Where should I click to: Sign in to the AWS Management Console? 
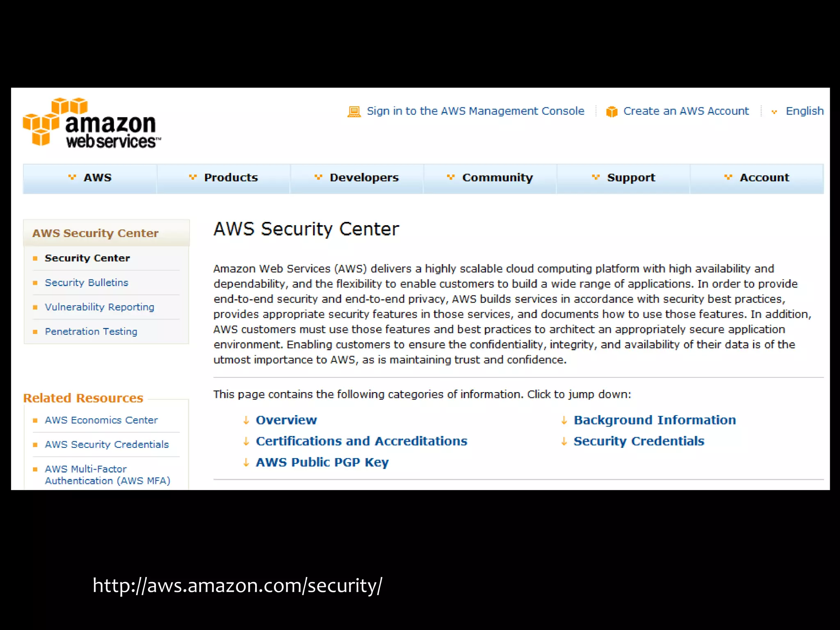475,111
